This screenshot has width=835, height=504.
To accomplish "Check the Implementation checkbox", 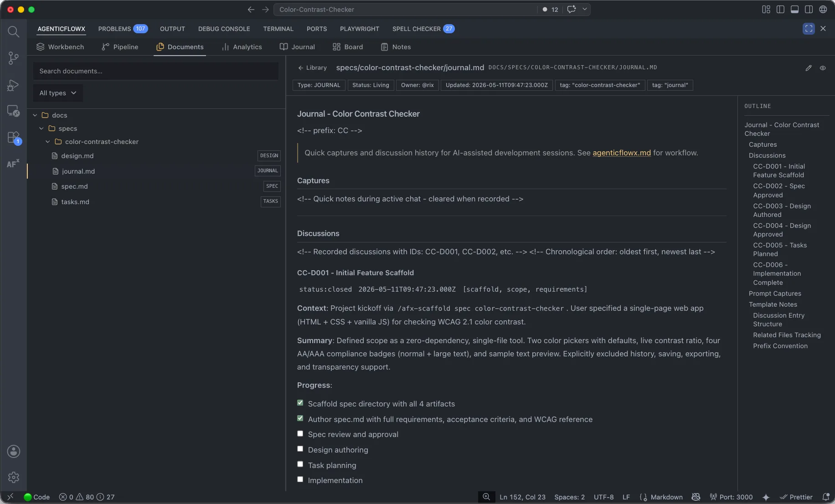I will point(300,479).
